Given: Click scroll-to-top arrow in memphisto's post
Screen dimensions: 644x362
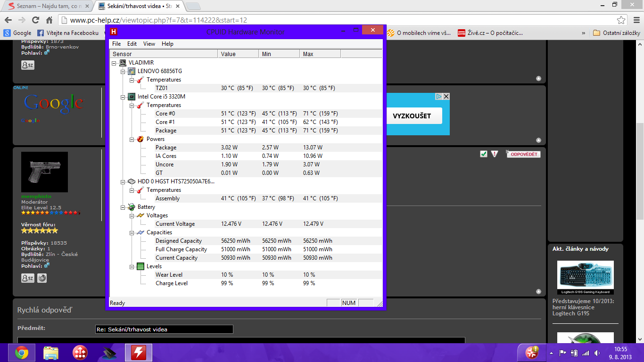Looking at the screenshot, I should [538, 291].
